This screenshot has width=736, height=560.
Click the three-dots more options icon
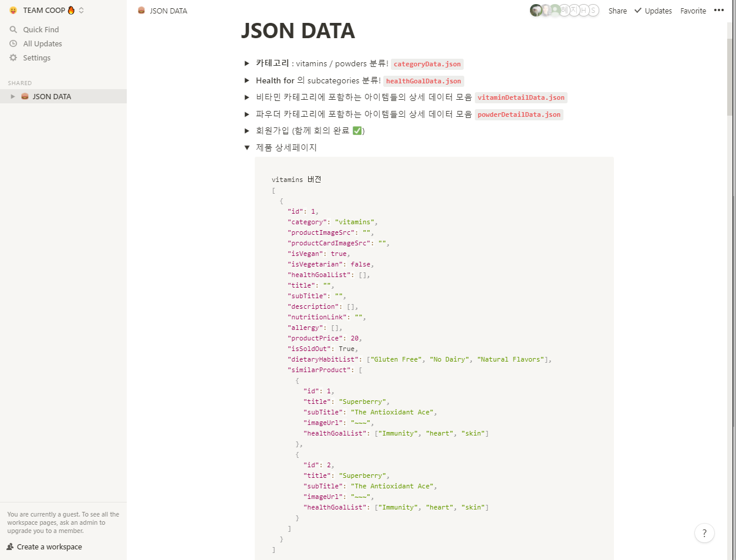pyautogui.click(x=719, y=11)
